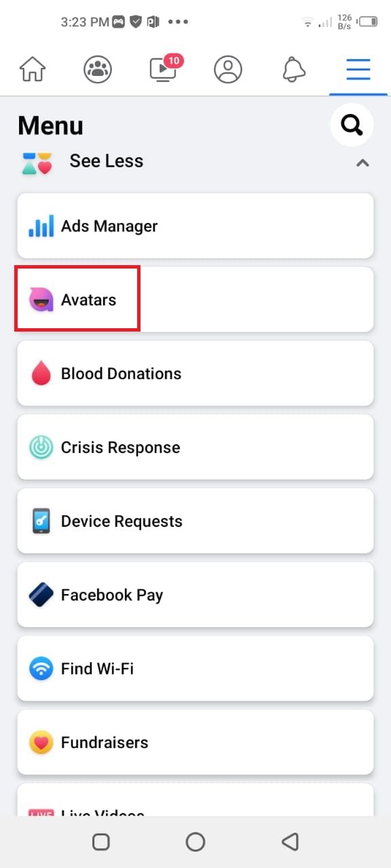
Task: Tap the Device Requests phone icon
Action: pyautogui.click(x=41, y=521)
